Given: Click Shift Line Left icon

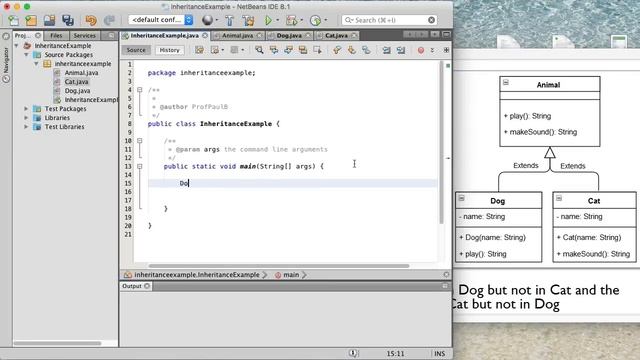Looking at the screenshot, I should point(386,50).
